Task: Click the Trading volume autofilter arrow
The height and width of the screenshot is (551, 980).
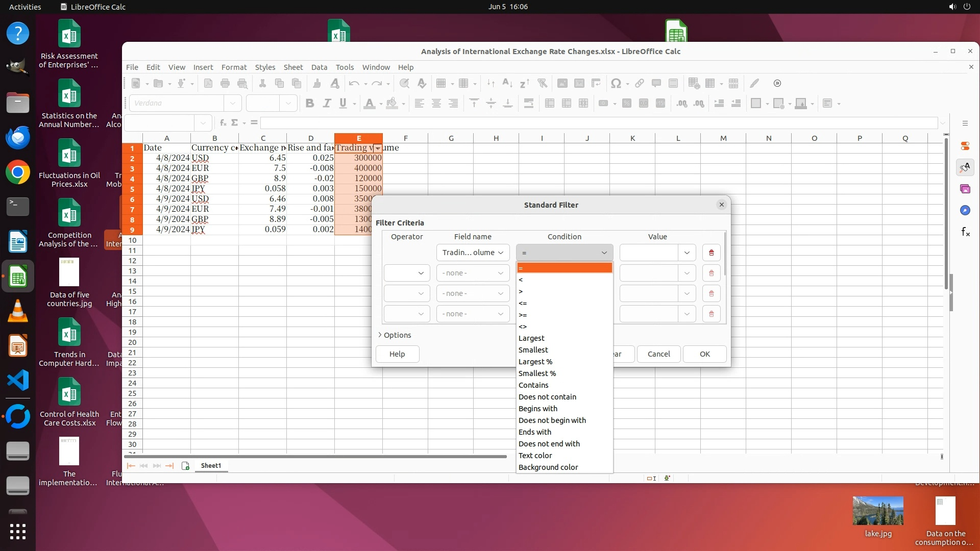Action: (x=377, y=148)
